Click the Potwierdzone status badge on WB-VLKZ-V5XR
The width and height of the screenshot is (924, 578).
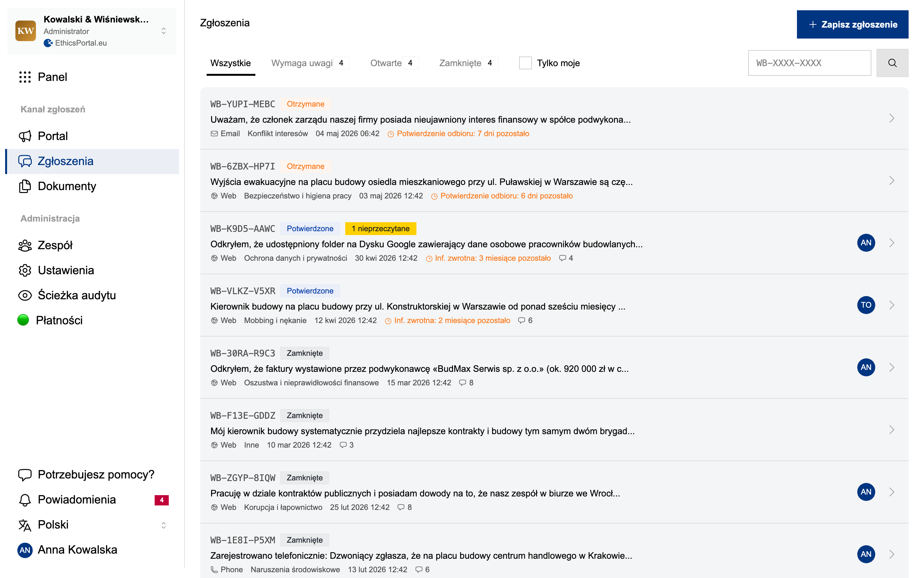(310, 291)
